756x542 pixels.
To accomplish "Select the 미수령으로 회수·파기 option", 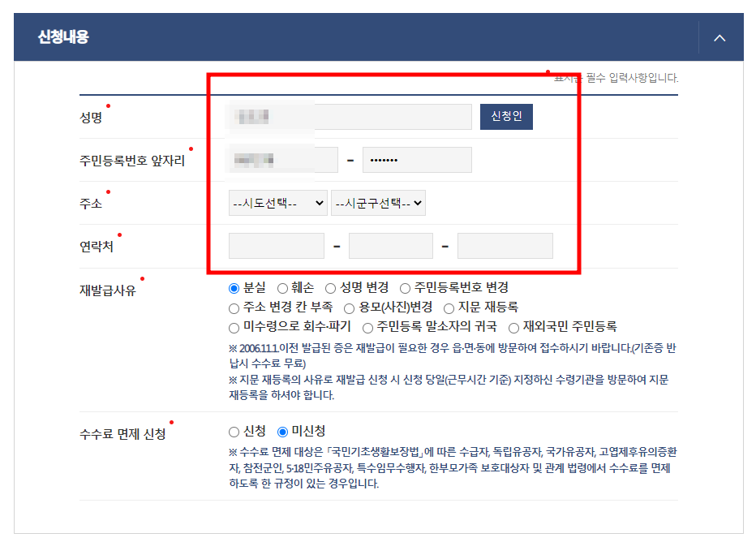I will pos(234,328).
